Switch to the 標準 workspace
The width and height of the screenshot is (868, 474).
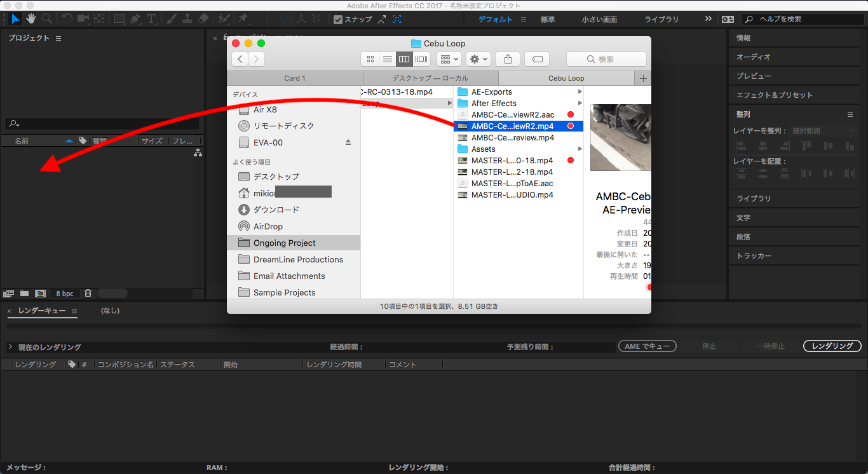548,19
